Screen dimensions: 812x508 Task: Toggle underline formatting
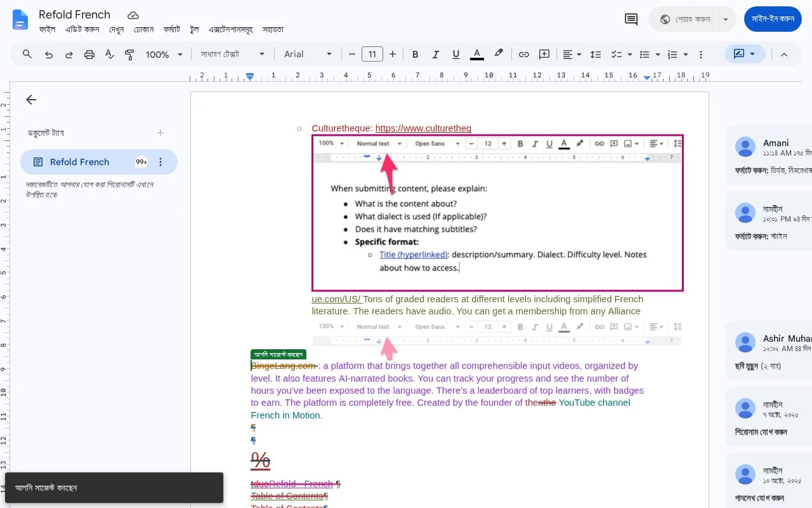[455, 55]
